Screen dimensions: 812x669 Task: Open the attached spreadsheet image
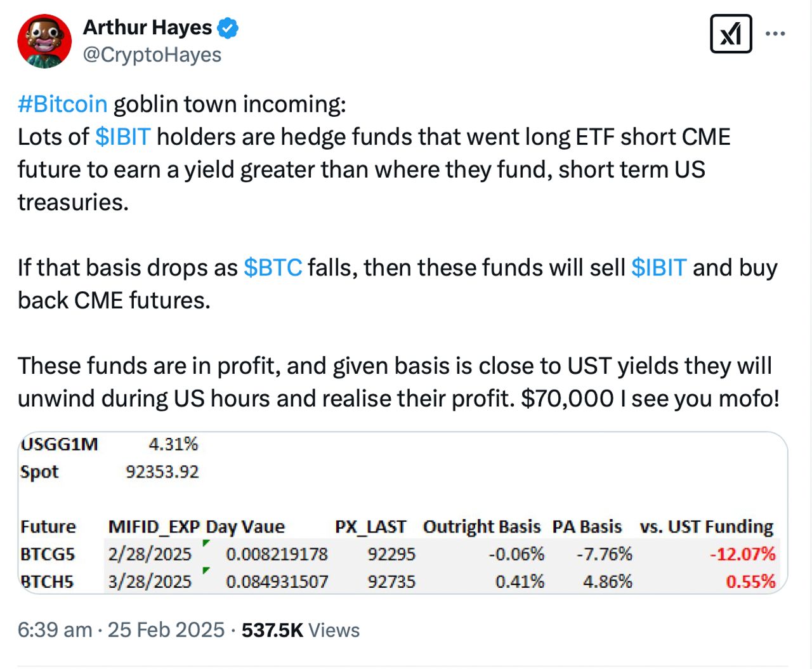click(403, 513)
